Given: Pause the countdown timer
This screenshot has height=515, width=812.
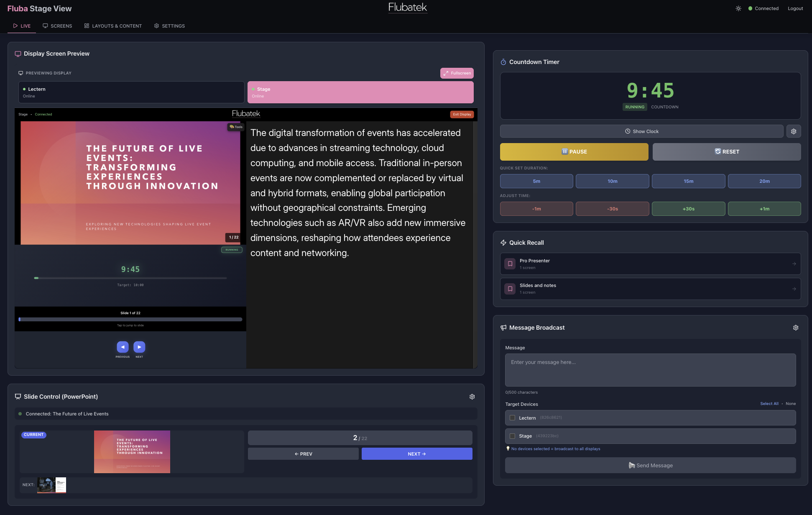Looking at the screenshot, I should click(x=574, y=152).
